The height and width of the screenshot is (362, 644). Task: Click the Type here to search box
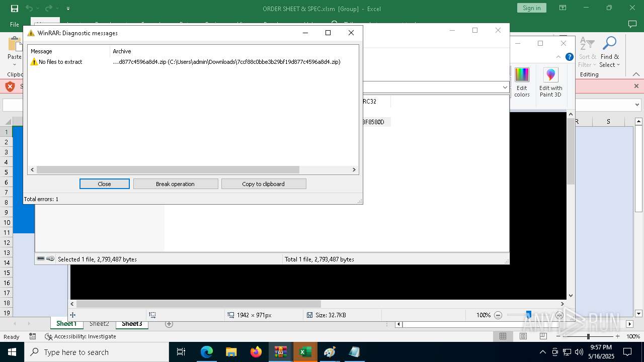click(x=97, y=352)
